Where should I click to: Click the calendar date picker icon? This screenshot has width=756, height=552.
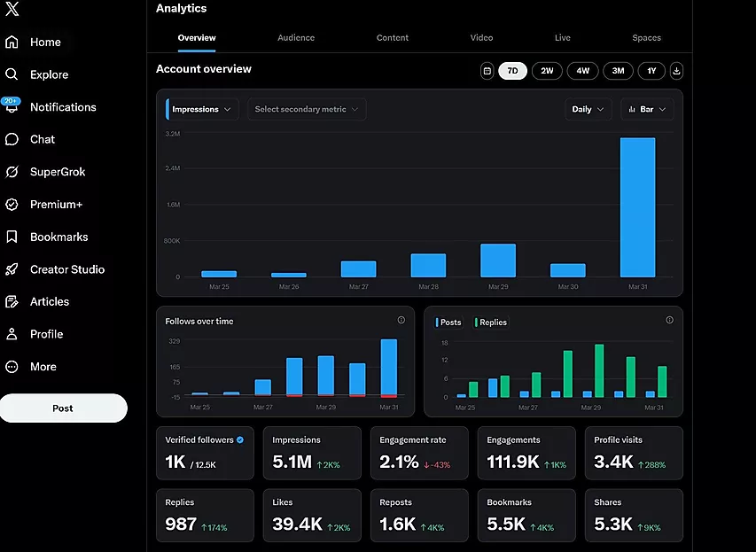click(487, 71)
